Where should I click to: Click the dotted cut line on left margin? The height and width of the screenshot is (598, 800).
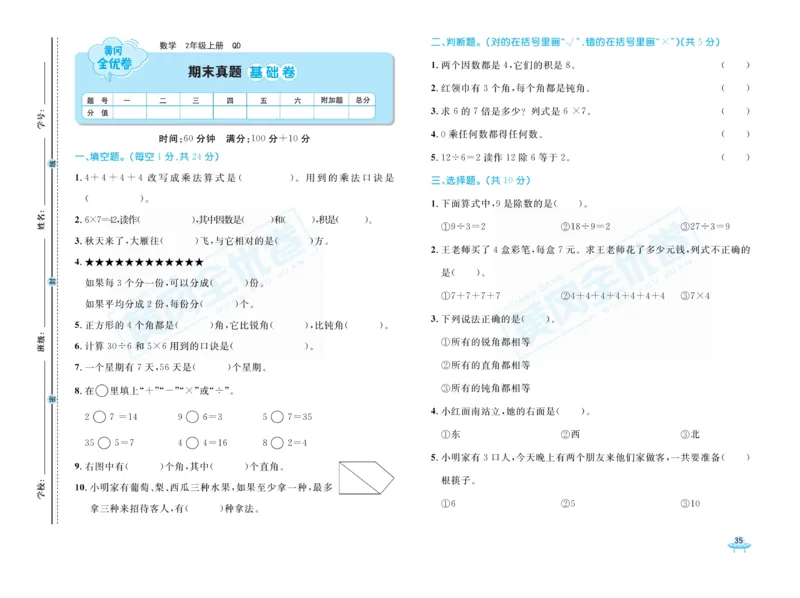coord(55,300)
